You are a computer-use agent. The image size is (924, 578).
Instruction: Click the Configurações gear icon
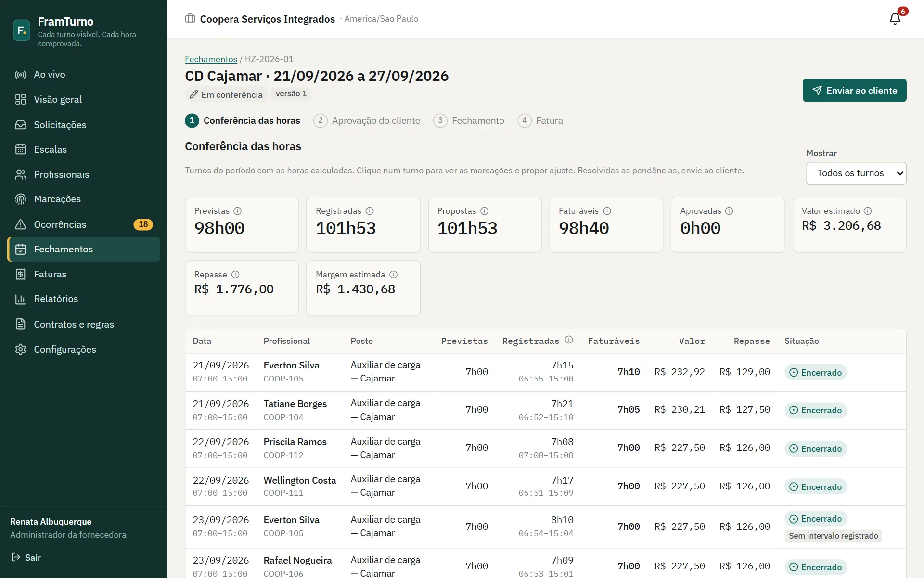[x=20, y=349]
